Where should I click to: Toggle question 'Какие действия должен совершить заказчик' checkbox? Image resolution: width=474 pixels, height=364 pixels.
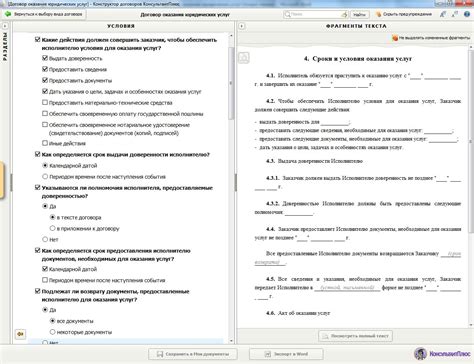pos(38,40)
